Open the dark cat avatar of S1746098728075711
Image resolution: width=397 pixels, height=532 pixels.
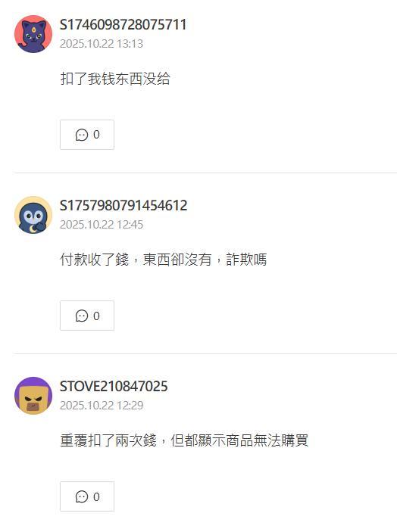coord(33,34)
